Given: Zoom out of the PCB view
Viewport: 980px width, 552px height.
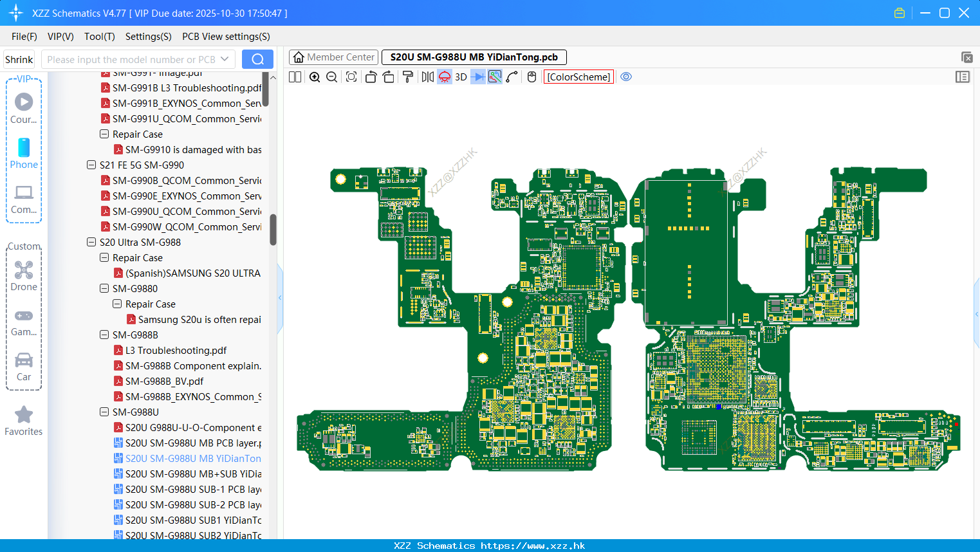Looking at the screenshot, I should [x=332, y=77].
